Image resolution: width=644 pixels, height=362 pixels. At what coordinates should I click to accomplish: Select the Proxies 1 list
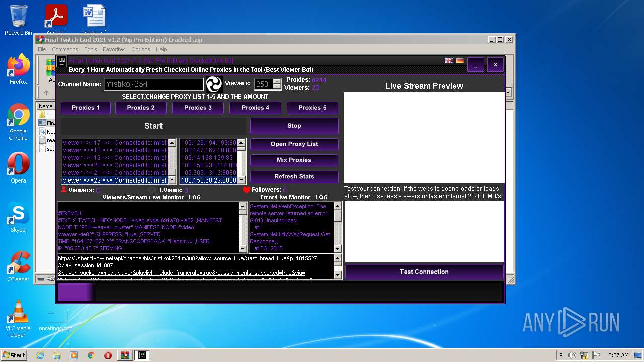(x=86, y=108)
